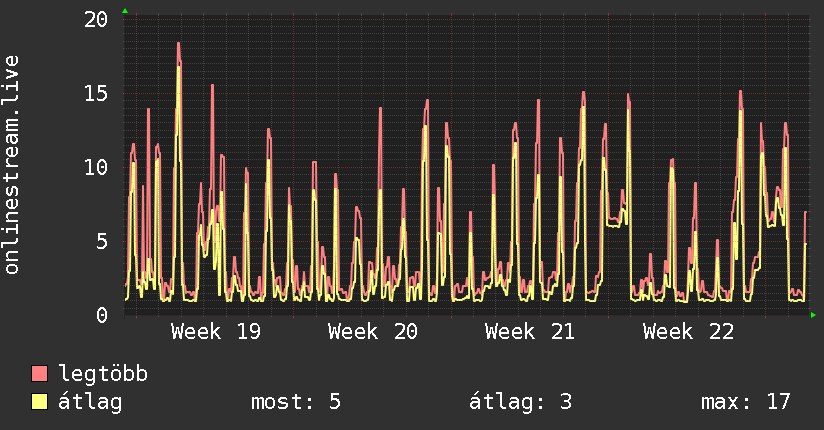Viewport: 824px width, 430px height.
Task: Click the y-axis value 5
Action: 102,242
